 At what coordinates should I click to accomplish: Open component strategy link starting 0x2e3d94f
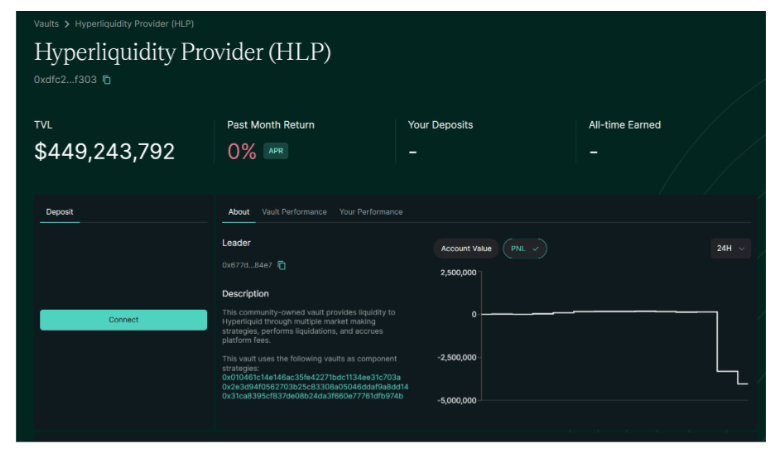tap(314, 386)
